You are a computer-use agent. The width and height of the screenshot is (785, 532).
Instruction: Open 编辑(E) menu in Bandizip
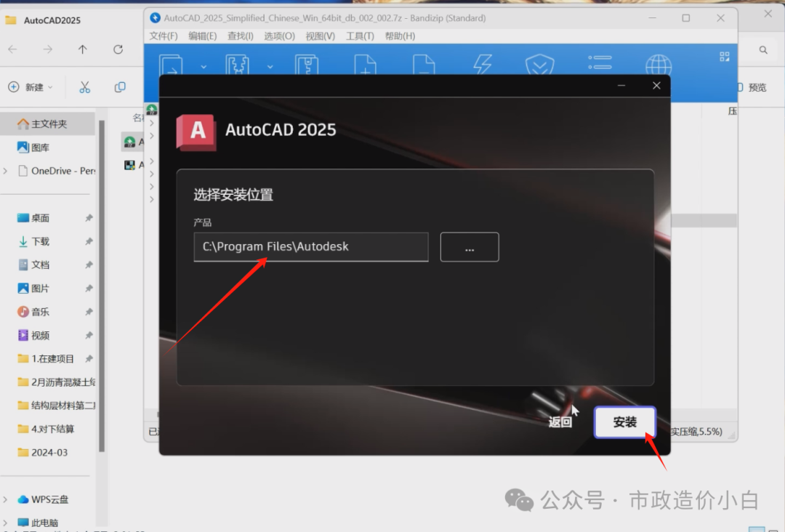pyautogui.click(x=202, y=36)
